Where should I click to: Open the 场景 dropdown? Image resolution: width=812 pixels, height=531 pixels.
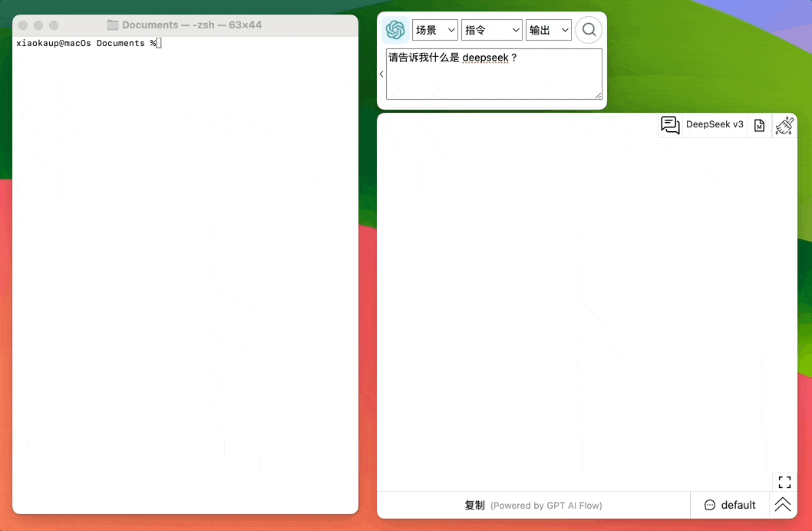point(435,30)
